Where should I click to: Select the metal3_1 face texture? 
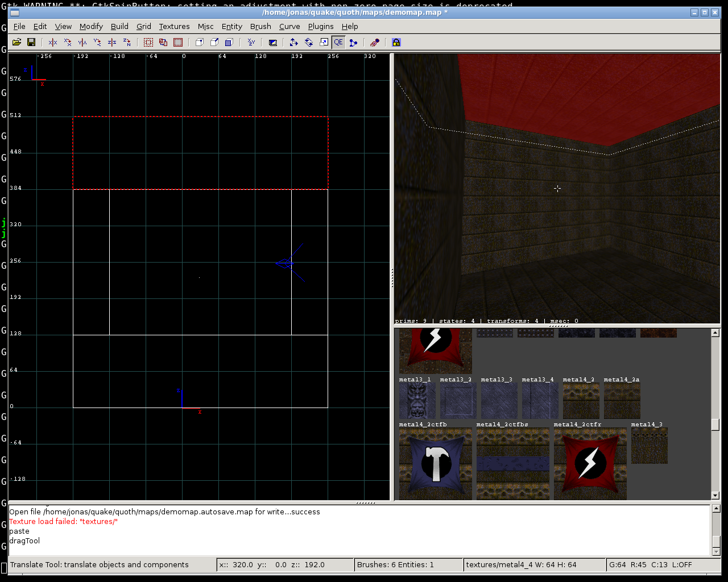[x=417, y=401]
